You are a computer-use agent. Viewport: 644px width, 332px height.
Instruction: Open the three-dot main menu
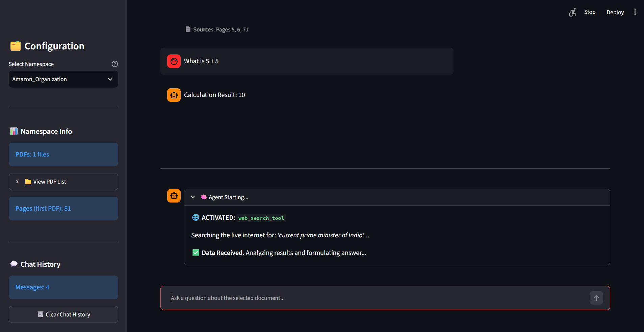635,12
